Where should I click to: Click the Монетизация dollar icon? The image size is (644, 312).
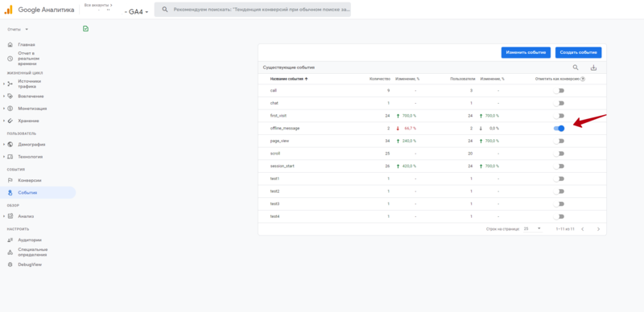coord(10,109)
